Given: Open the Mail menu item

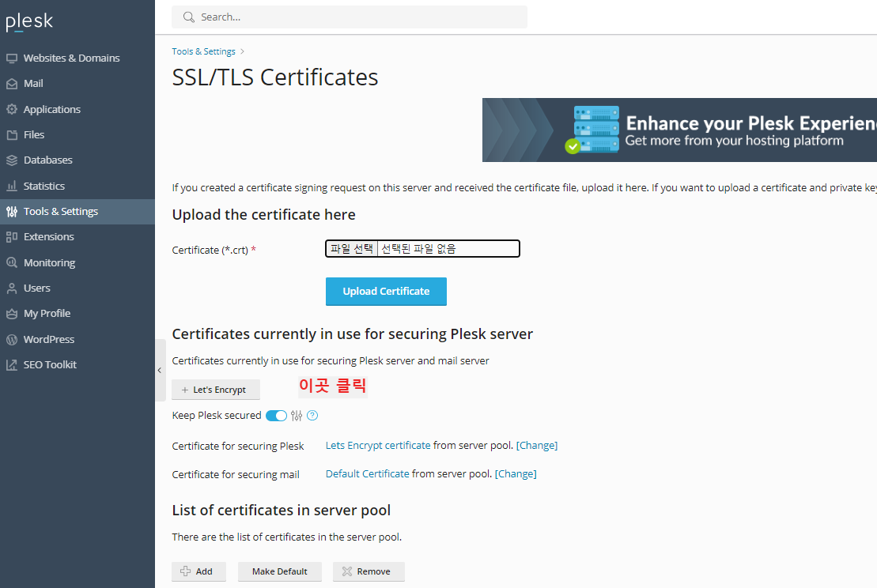Looking at the screenshot, I should [x=77, y=84].
